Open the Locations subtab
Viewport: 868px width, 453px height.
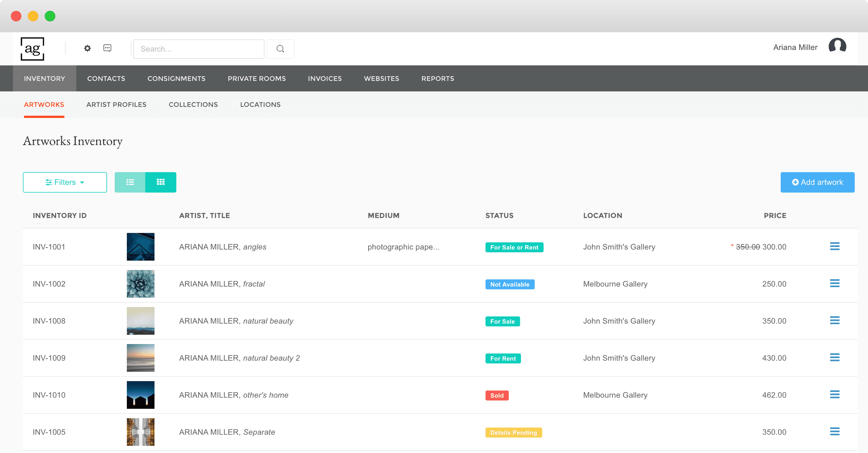[x=260, y=105]
